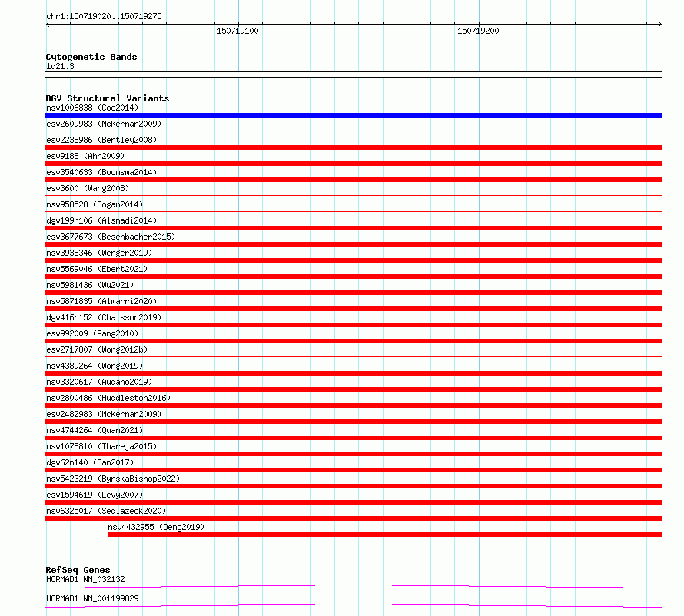Open gene HORMAD1|NM_032132
Screen dimensions: 684x616
coord(85,579)
